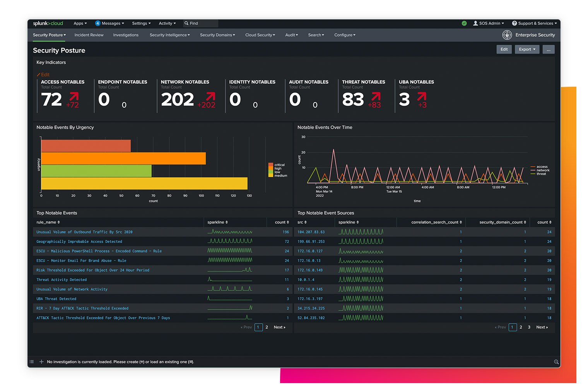Click the Enterprise Security shield icon
The height and width of the screenshot is (387, 588).
click(x=507, y=35)
